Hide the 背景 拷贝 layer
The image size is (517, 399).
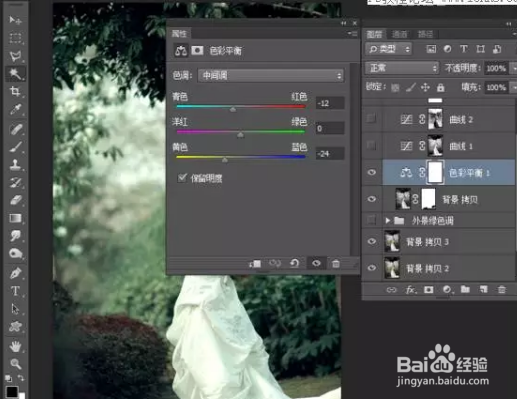coord(371,199)
